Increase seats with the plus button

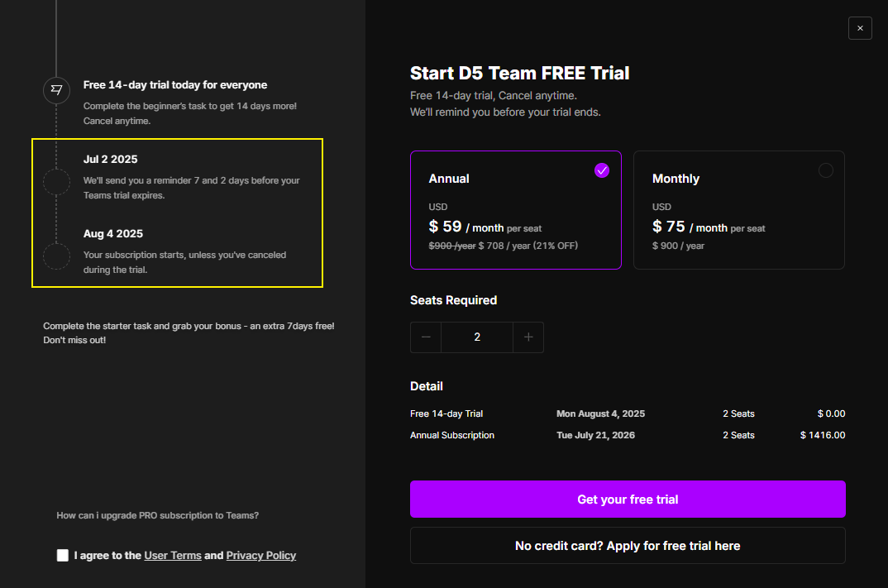pyautogui.click(x=528, y=337)
